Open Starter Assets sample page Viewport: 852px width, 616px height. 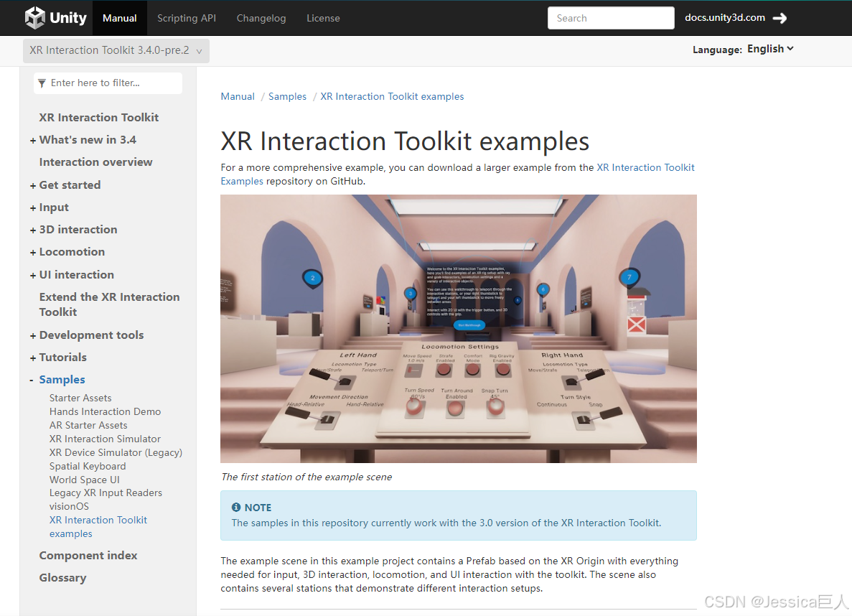pyautogui.click(x=80, y=398)
